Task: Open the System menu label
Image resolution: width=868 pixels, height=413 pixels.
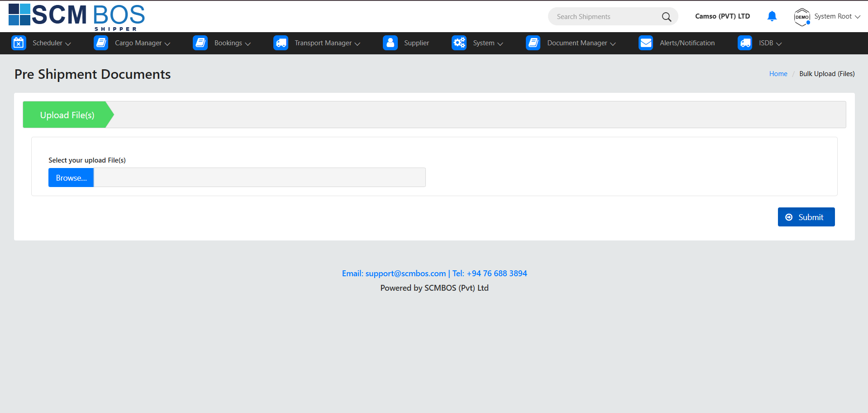Action: click(x=484, y=43)
